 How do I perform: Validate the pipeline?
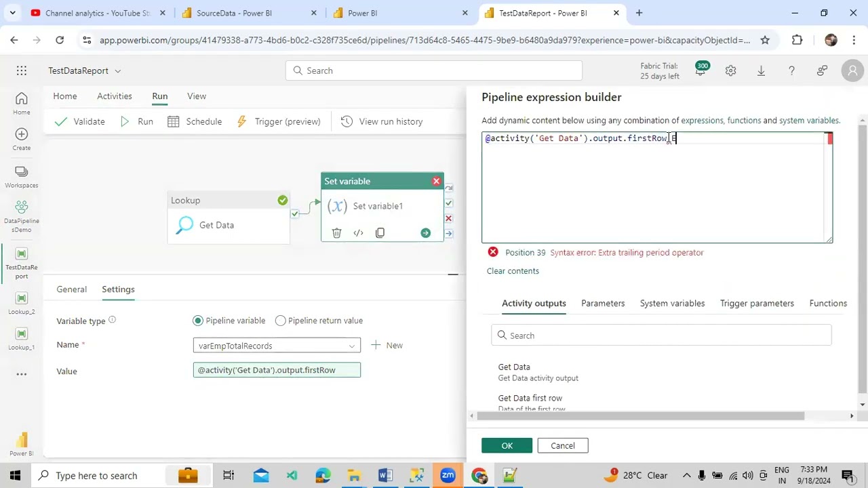coord(81,121)
